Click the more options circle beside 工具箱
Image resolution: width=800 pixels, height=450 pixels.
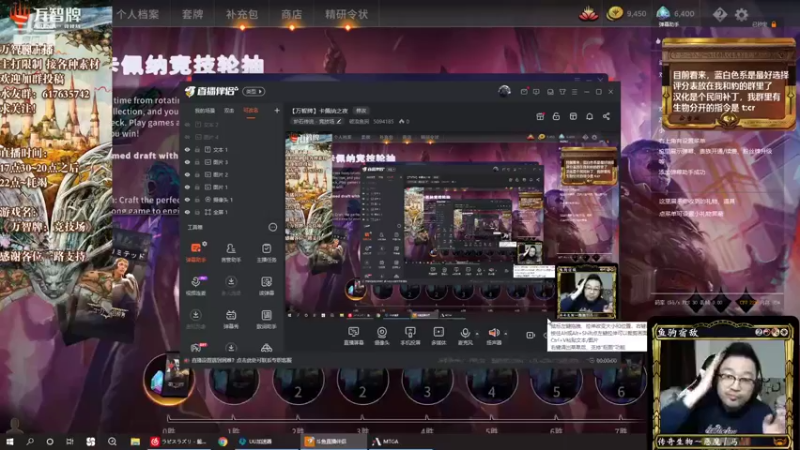(x=272, y=227)
